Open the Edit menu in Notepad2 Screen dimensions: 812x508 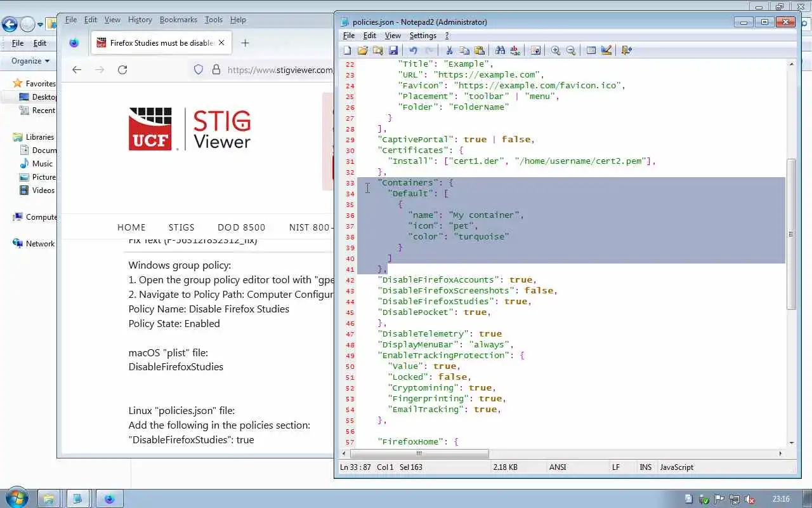[x=369, y=36]
